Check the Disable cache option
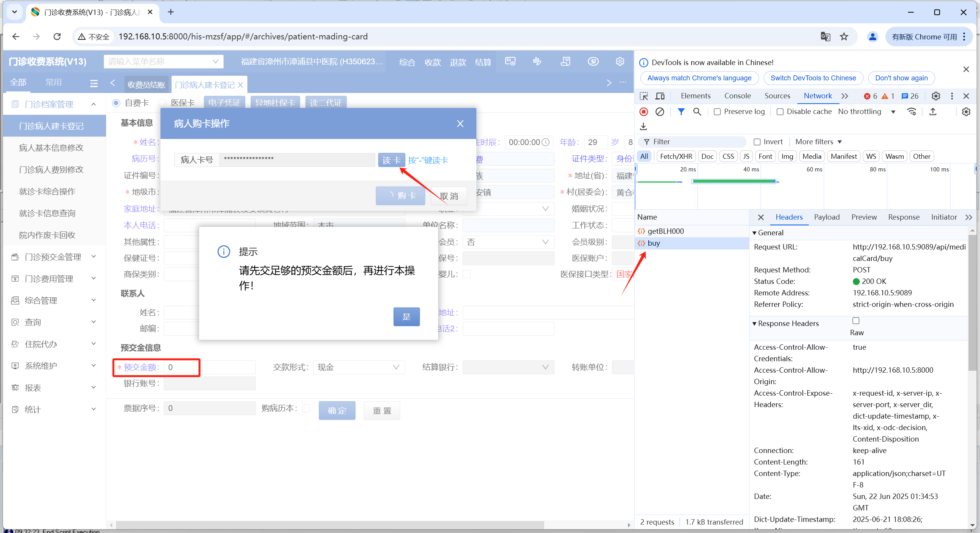980x533 pixels. pos(780,112)
